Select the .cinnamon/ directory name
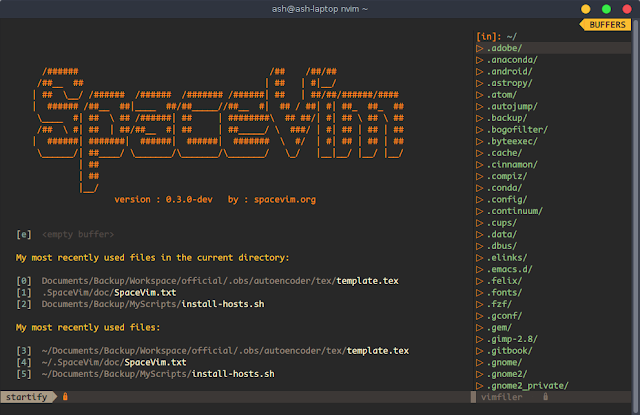The image size is (640, 415). (512, 164)
